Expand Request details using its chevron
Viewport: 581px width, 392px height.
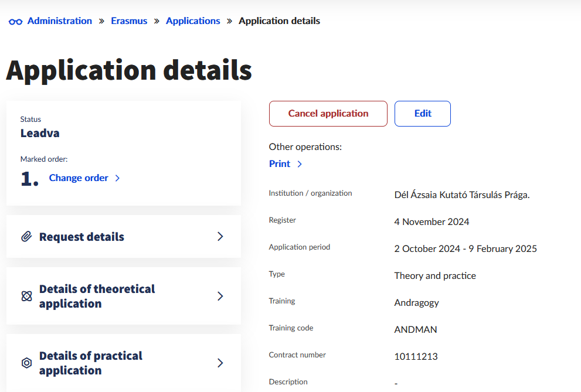[220, 236]
